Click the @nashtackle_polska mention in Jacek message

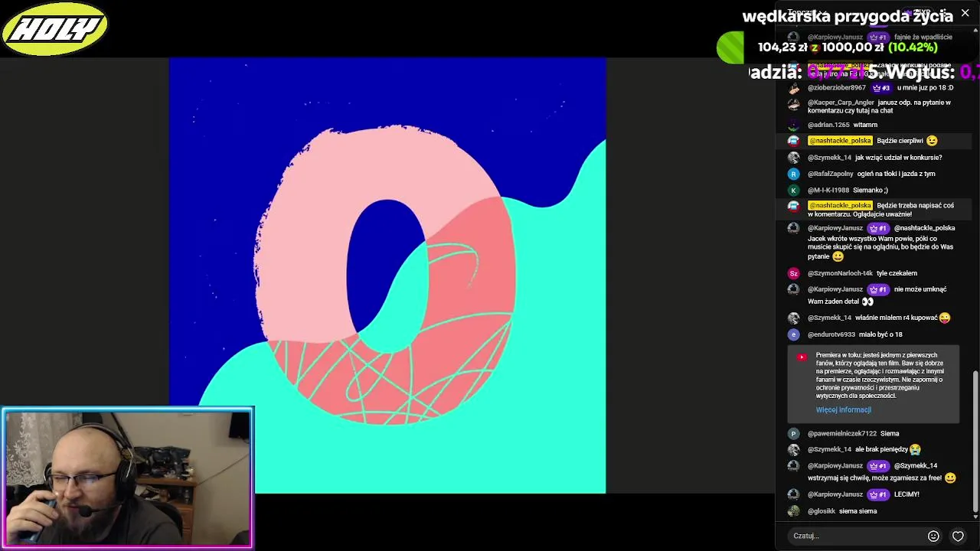(924, 228)
